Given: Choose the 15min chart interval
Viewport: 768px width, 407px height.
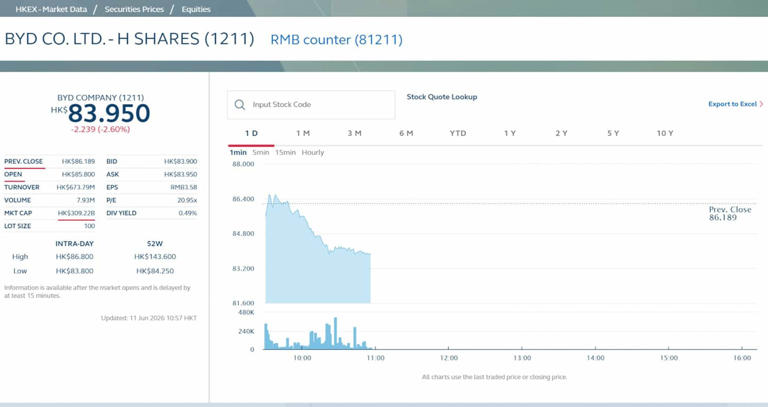Looking at the screenshot, I should (x=285, y=152).
